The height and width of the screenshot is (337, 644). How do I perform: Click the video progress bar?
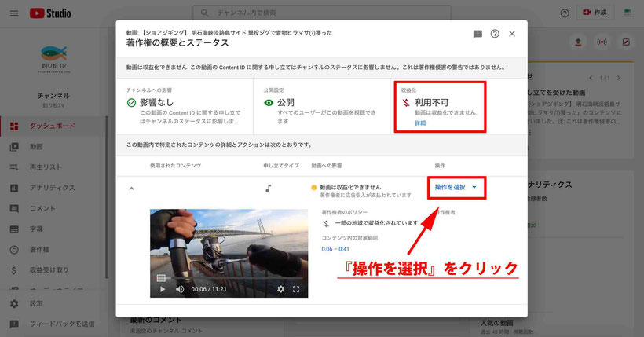point(229,278)
